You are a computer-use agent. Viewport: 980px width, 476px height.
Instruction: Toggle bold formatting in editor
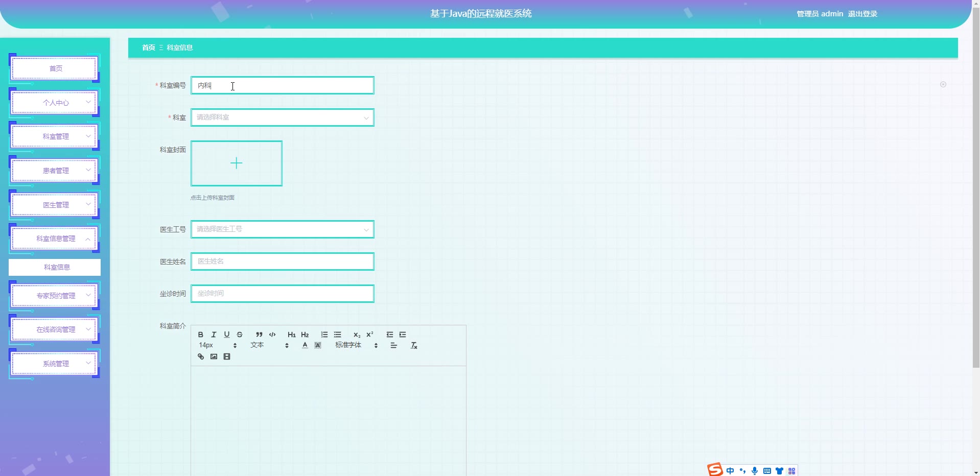(201, 335)
